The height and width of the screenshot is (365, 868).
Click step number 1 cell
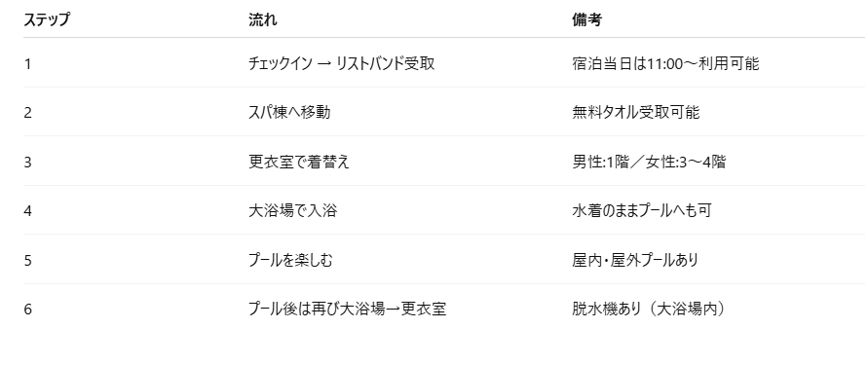[x=27, y=64]
